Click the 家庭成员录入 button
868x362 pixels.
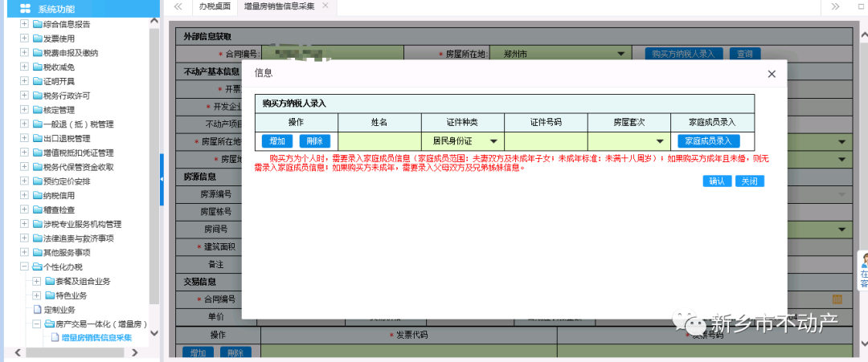(x=708, y=141)
